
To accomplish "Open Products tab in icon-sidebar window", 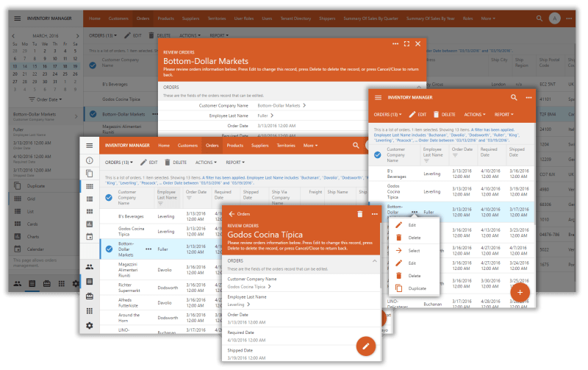I will click(x=234, y=146).
